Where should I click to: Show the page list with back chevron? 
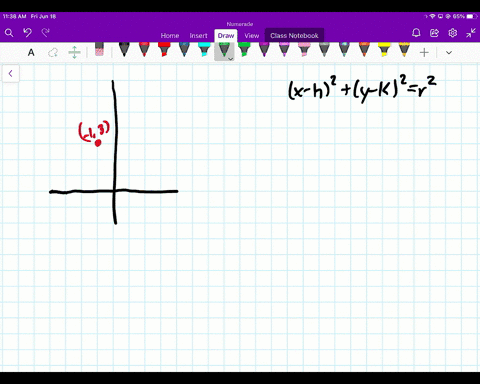(x=11, y=73)
